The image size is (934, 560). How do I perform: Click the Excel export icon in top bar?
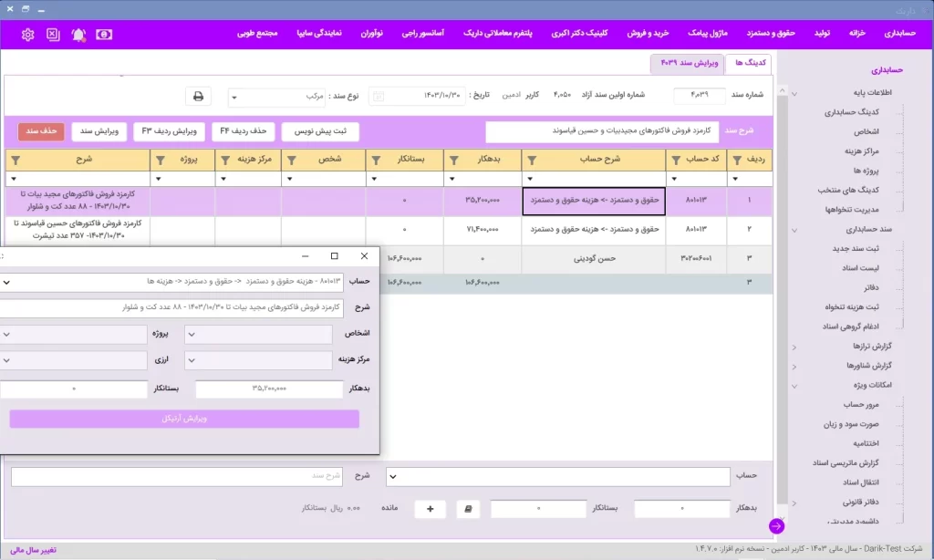tap(53, 35)
